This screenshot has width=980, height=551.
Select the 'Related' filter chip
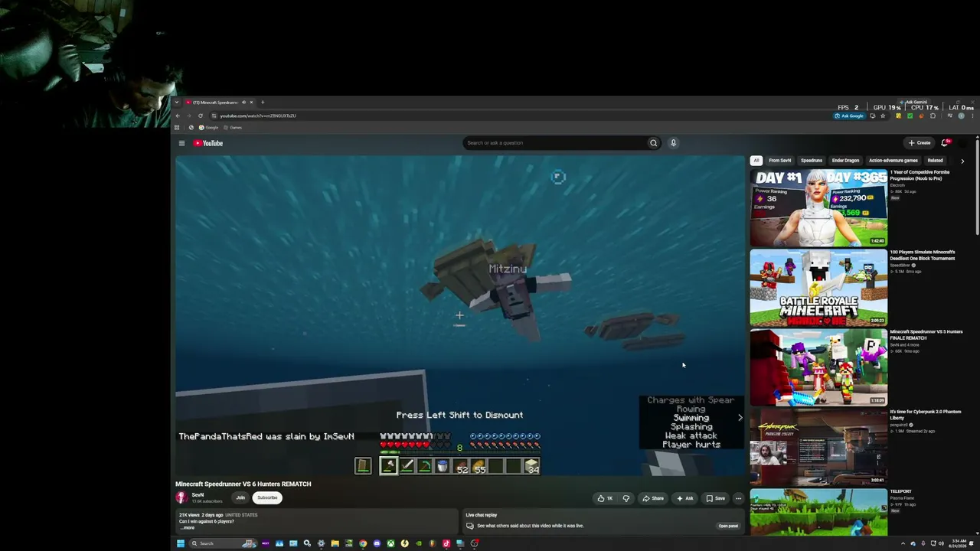tap(936, 161)
